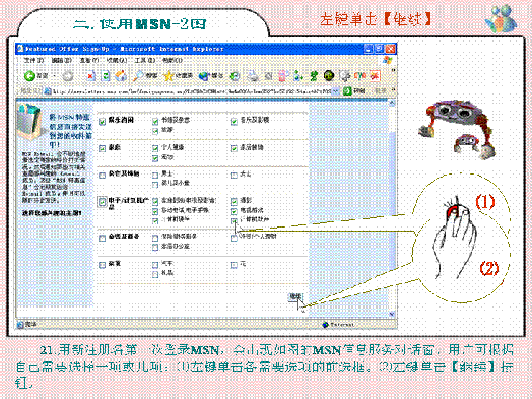532x399 pixels.
Task: Click the grayed Forward arrow button
Action: pyautogui.click(x=68, y=76)
